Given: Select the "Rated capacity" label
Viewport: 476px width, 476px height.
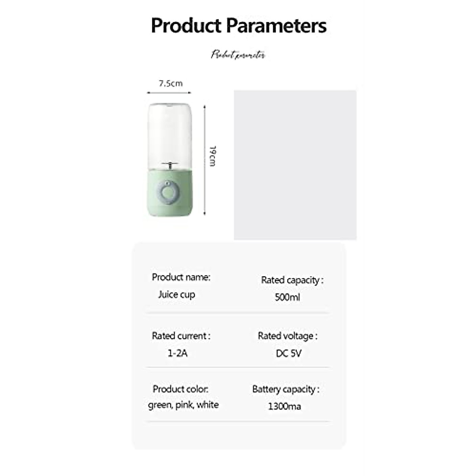Looking at the screenshot, I should (292, 280).
